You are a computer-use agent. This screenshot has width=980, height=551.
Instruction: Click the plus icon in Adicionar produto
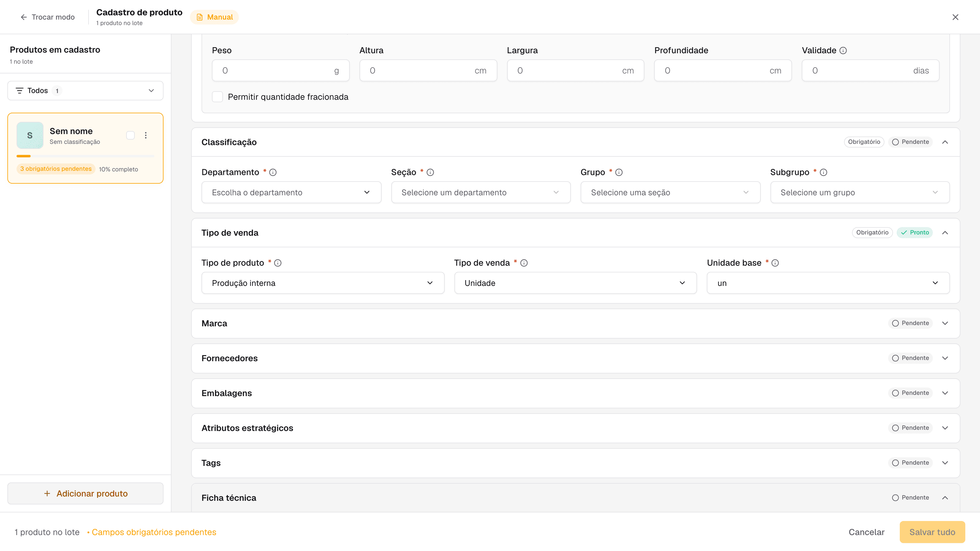47,493
